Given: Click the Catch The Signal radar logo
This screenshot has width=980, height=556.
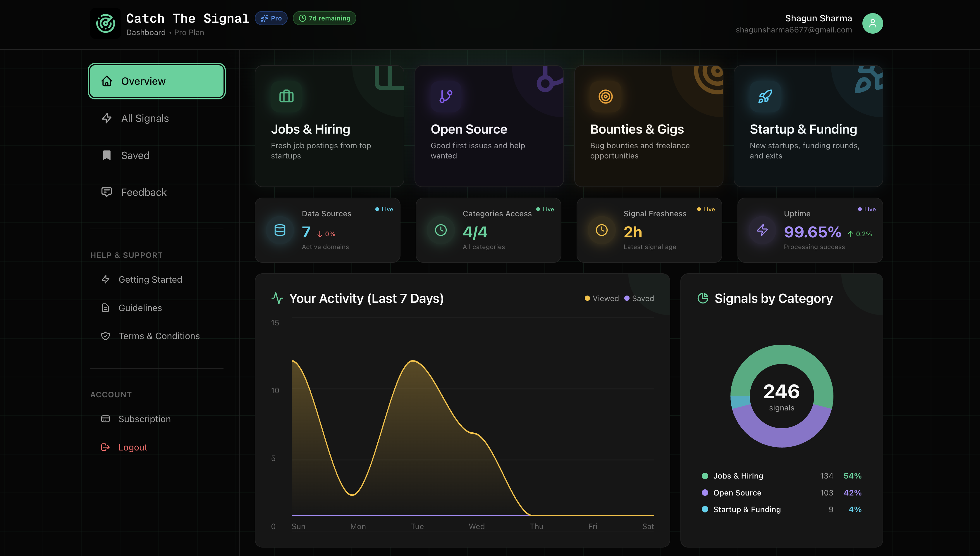Looking at the screenshot, I should click(105, 24).
